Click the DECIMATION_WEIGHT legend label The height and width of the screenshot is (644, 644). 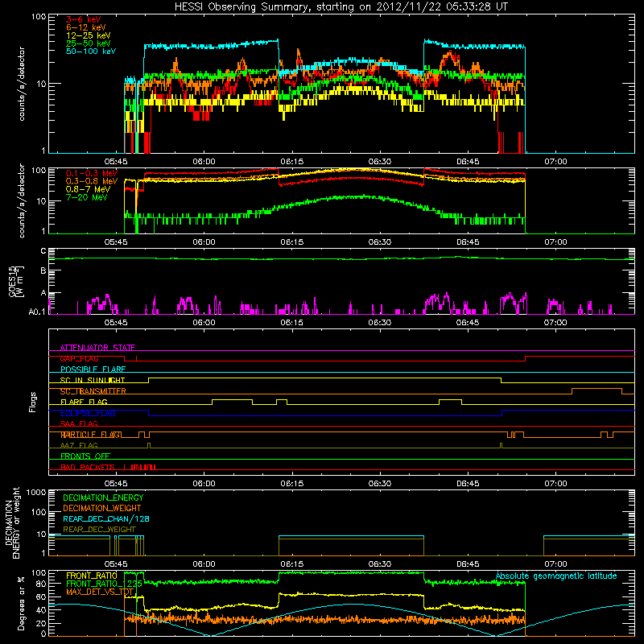coord(102,508)
